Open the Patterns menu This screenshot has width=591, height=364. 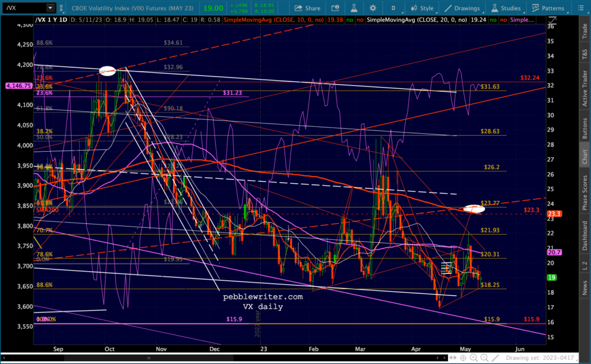[x=548, y=8]
